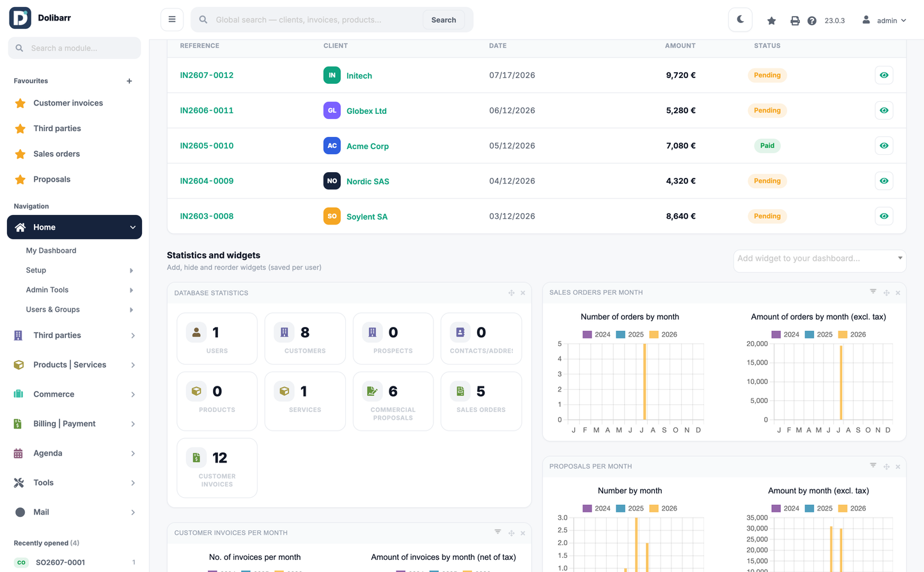Toggle dark mode moon icon
The image size is (924, 572).
pyautogui.click(x=740, y=20)
